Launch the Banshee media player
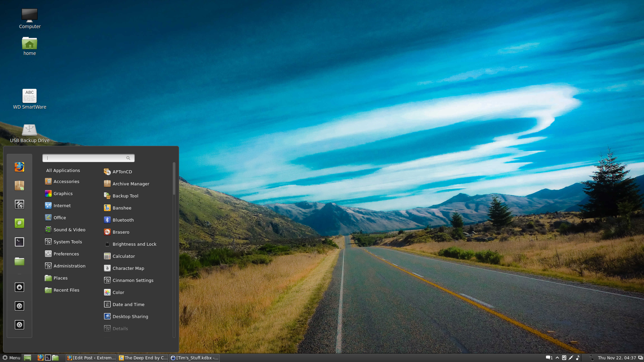This screenshot has height=362, width=644. tap(122, 208)
